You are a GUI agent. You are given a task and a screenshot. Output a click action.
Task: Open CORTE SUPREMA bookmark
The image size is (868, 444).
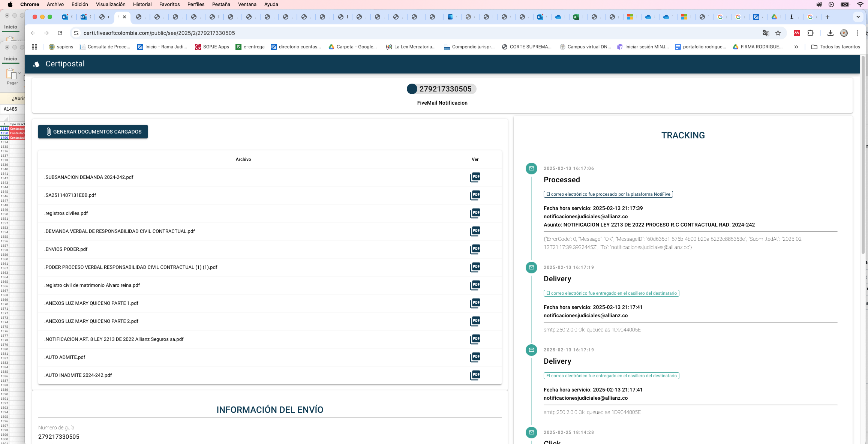(x=527, y=47)
